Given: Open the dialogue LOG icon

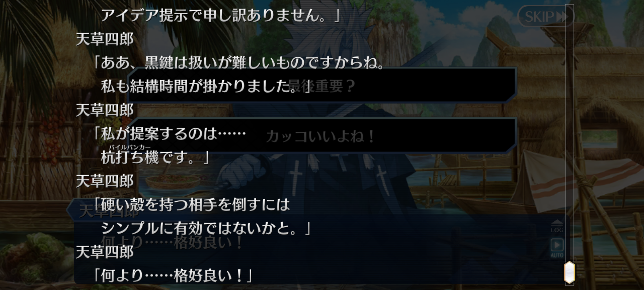Looking at the screenshot, I should pos(557,226).
